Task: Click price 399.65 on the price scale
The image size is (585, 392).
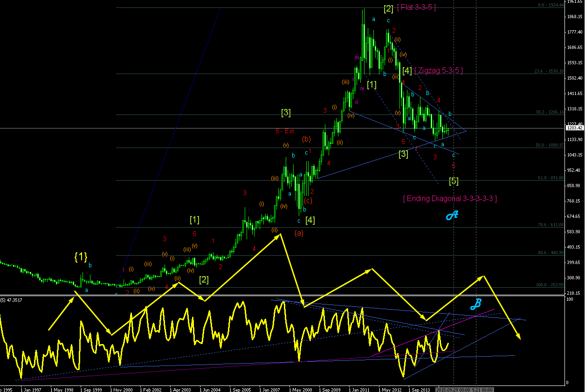Action: click(x=574, y=263)
